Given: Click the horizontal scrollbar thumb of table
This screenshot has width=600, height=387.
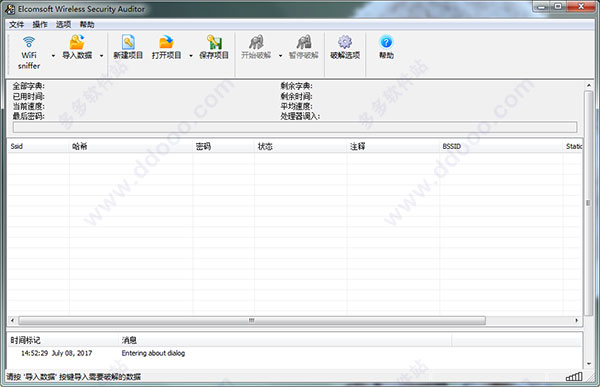Looking at the screenshot, I should point(252,320).
